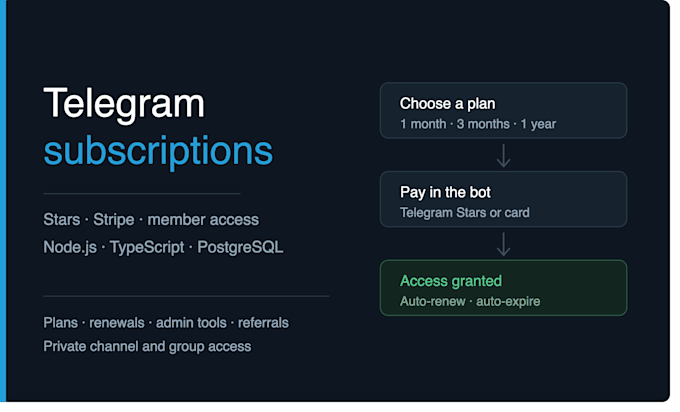Click the member access text
680x412 pixels.
(203, 219)
